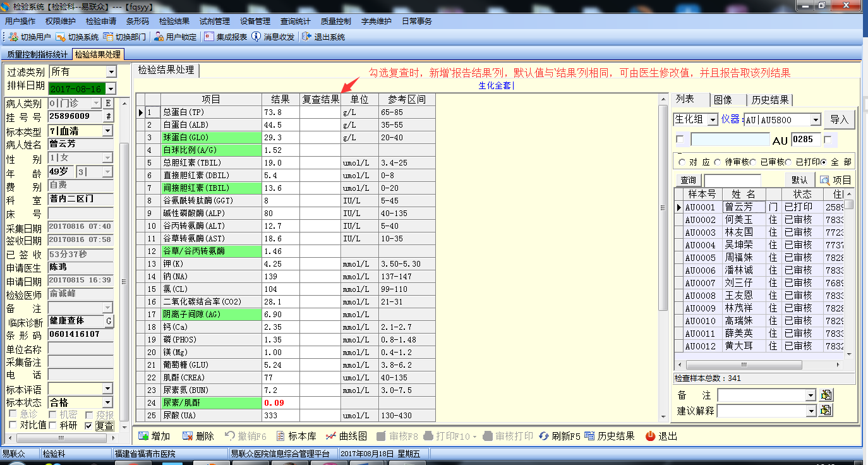
Task: Open the 试剂管理 menu
Action: pos(215,21)
